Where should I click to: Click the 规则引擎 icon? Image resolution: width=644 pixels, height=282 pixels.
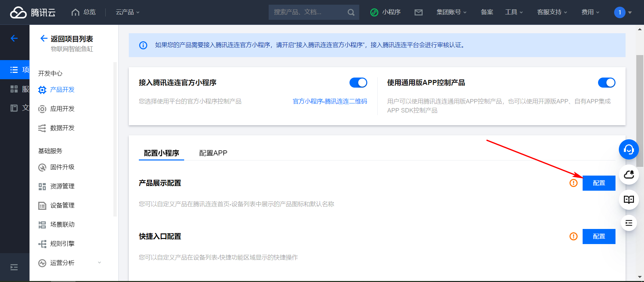point(42,244)
